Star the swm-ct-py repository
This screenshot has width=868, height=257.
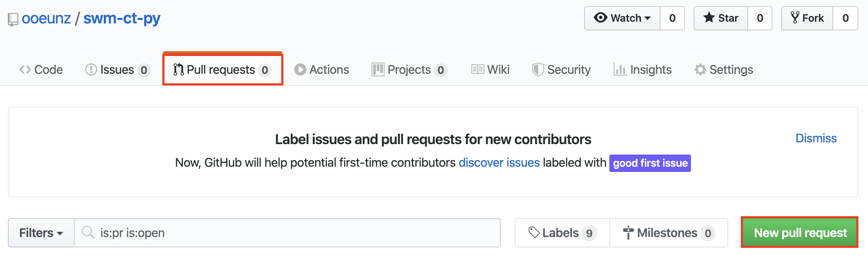click(x=721, y=18)
